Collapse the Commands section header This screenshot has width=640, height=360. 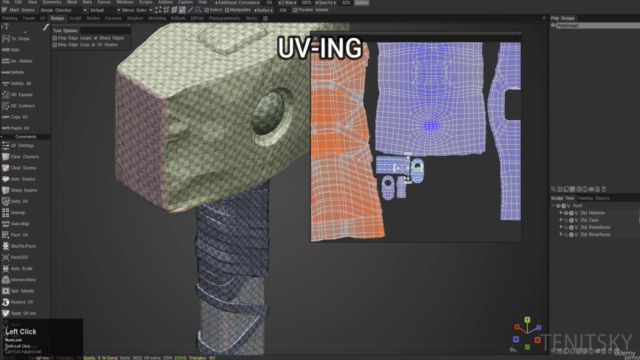[x=25, y=137]
